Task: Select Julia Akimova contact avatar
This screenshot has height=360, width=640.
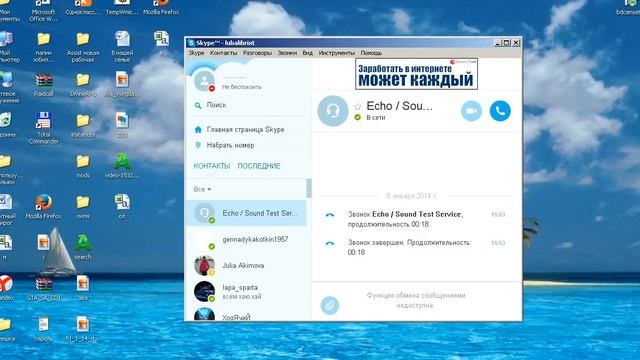Action: [x=204, y=266]
